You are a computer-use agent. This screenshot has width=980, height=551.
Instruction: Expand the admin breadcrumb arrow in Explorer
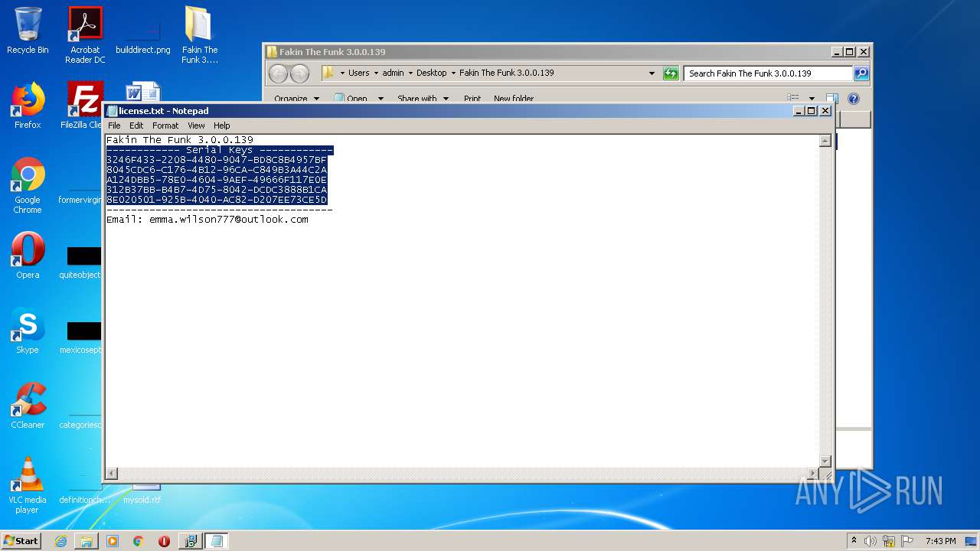410,73
